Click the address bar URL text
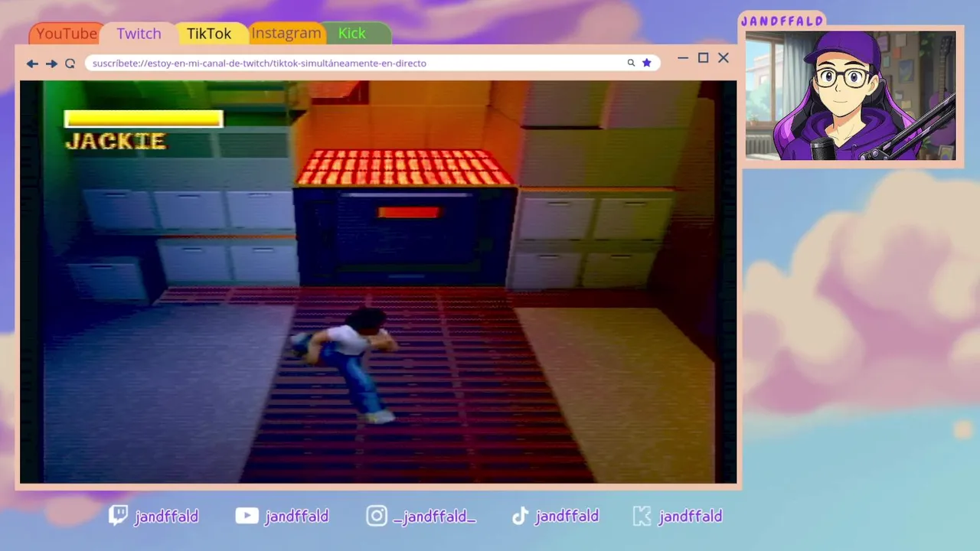This screenshot has height=551, width=980. click(x=259, y=64)
